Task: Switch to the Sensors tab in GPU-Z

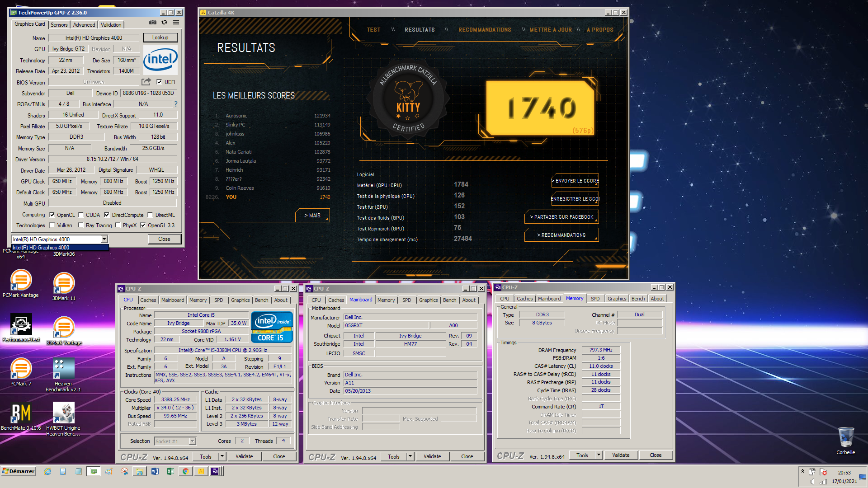Action: [59, 25]
